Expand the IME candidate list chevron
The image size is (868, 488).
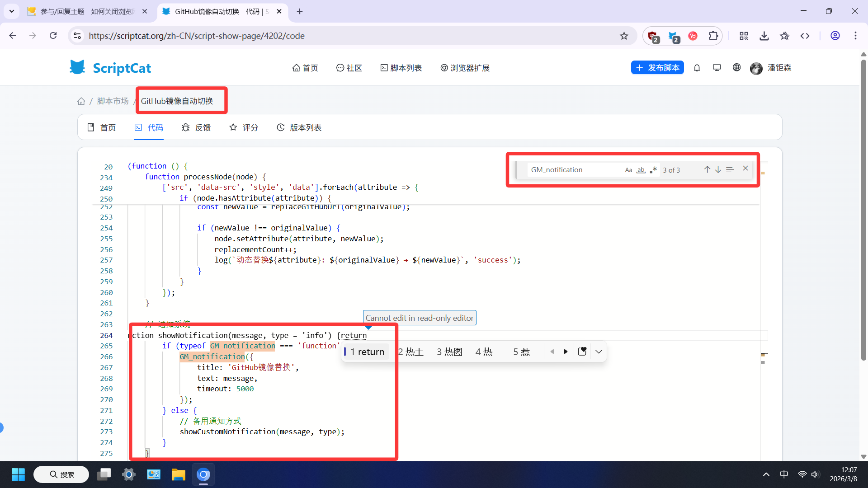click(599, 352)
